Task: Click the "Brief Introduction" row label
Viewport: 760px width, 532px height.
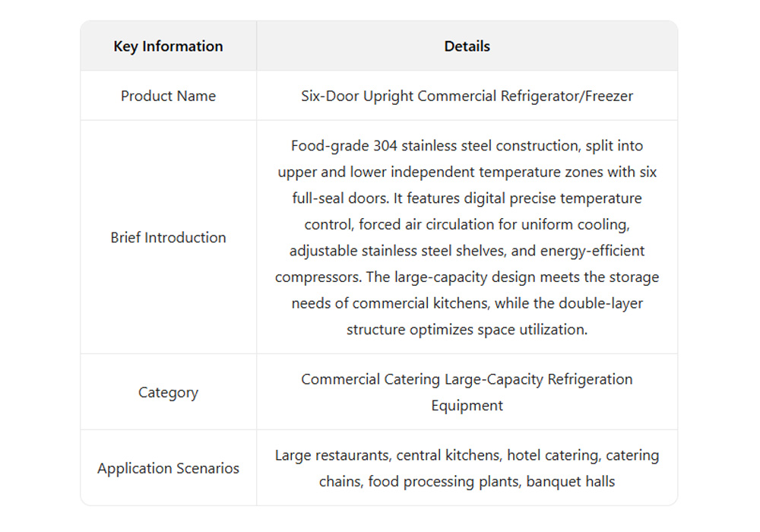Action: (x=168, y=237)
